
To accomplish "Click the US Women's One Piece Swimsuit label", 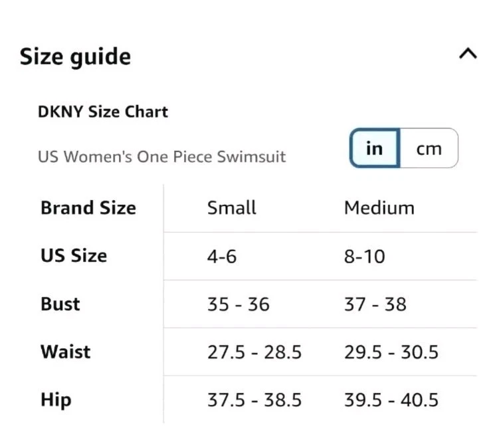I will pyautogui.click(x=161, y=157).
